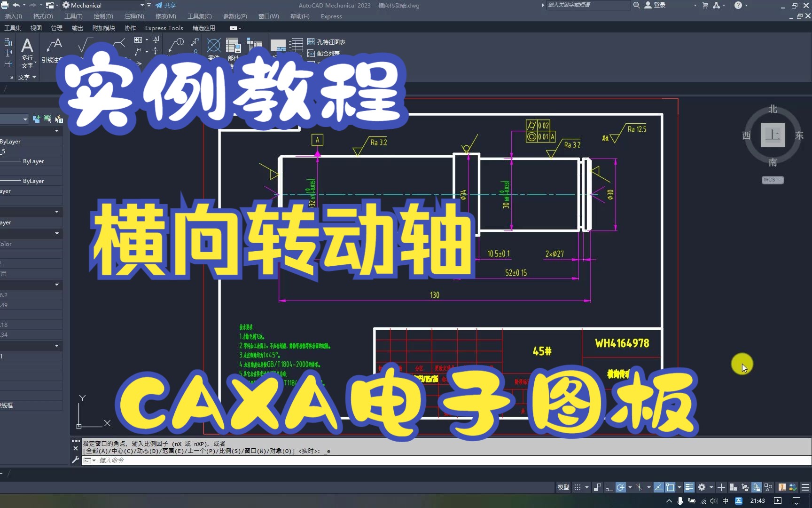The height and width of the screenshot is (508, 812).
Task: Click the quick select icon in properties panel
Action: point(59,119)
